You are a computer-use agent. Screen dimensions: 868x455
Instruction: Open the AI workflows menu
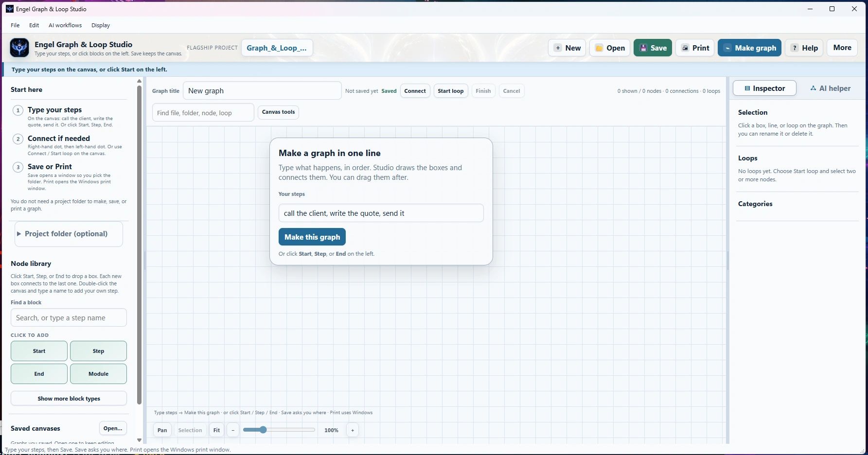coord(65,25)
